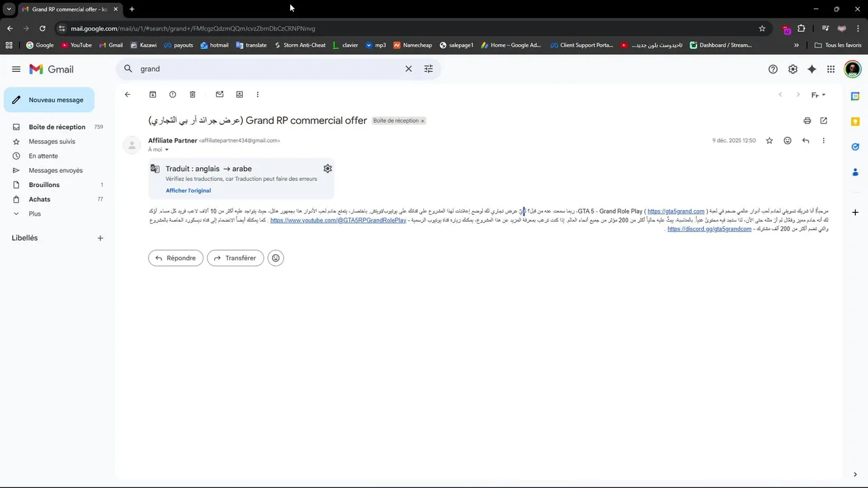Viewport: 868px width, 488px height.
Task: Open Tous les favoris folder
Action: 837,45
